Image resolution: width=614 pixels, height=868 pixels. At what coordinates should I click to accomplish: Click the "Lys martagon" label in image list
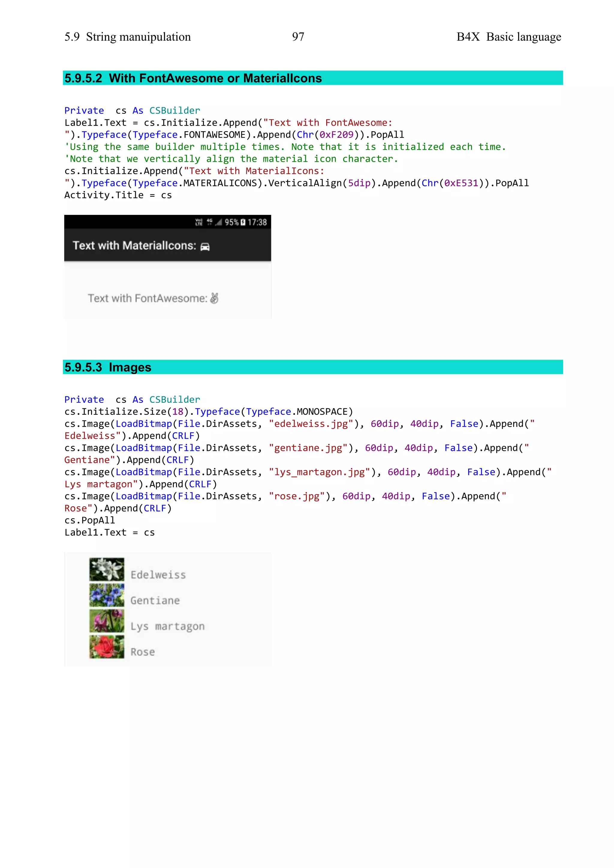point(168,627)
